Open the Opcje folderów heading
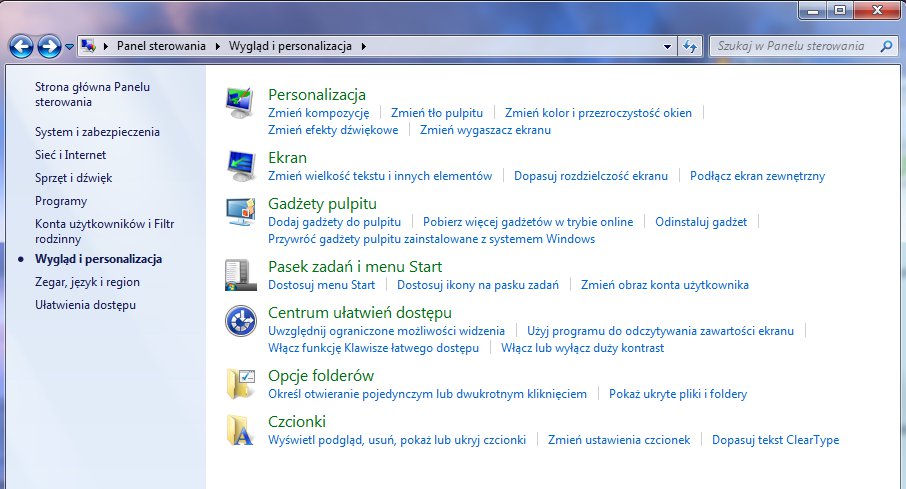This screenshot has width=906, height=489. coord(321,376)
